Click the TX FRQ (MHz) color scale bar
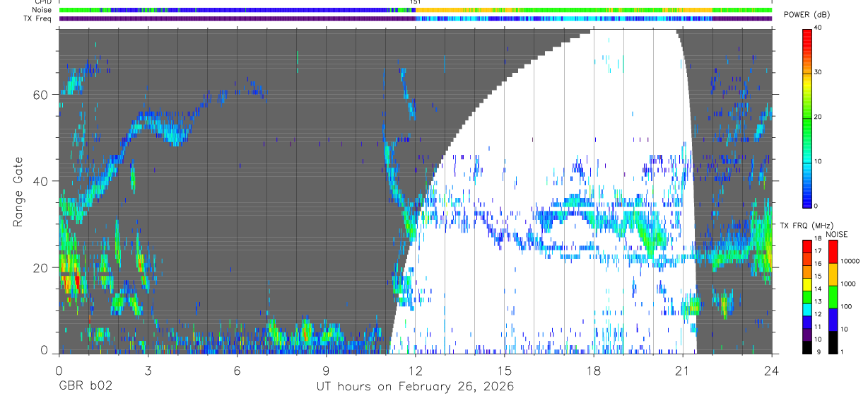 pos(807,296)
